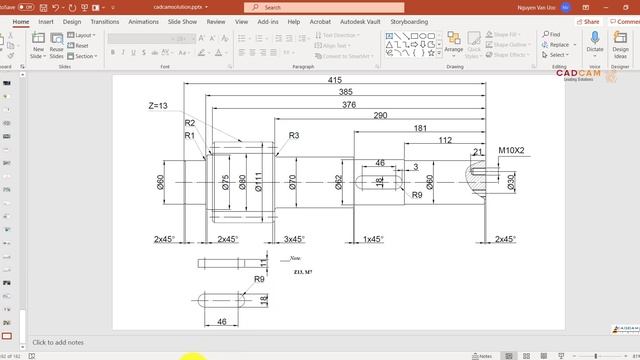Open the Font Color picker
Image resolution: width=640 pixels, height=360 pixels.
coord(220,53)
